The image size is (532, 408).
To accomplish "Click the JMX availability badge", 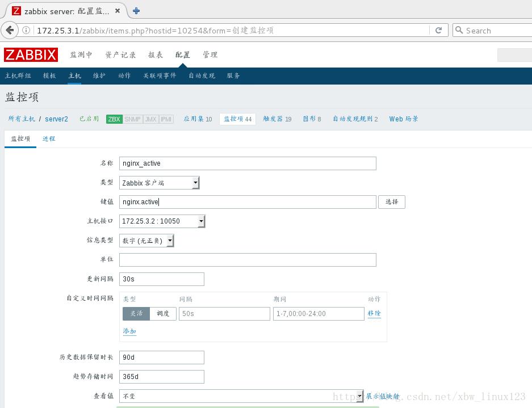I will click(150, 119).
